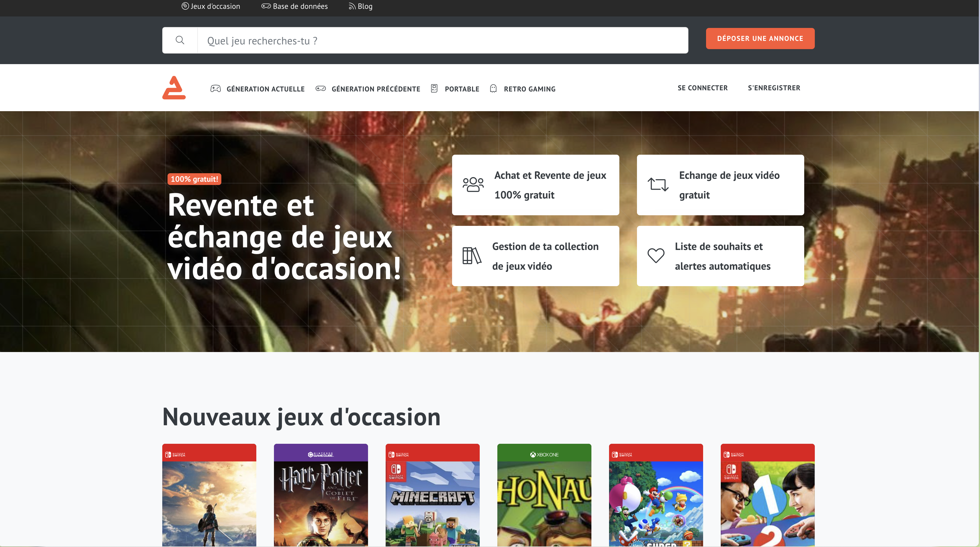Click the '100% gratuit!' badge

[x=194, y=179]
